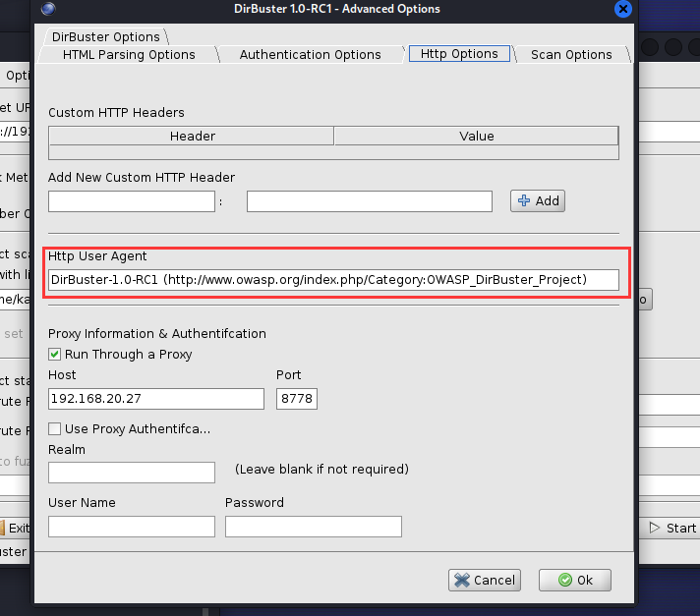Screen dimensions: 700x616
Task: Click the proxy Port field
Action: pos(297,399)
